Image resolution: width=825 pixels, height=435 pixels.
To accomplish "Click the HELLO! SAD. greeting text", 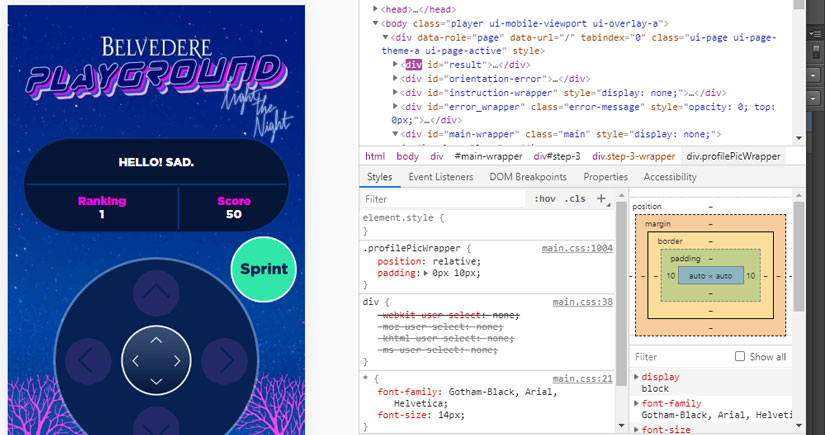I will [156, 163].
